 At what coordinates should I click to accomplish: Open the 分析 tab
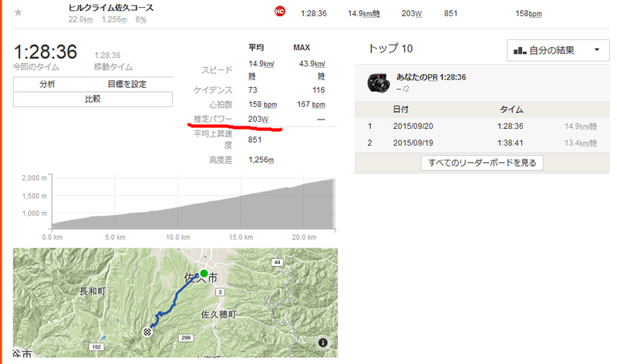47,84
